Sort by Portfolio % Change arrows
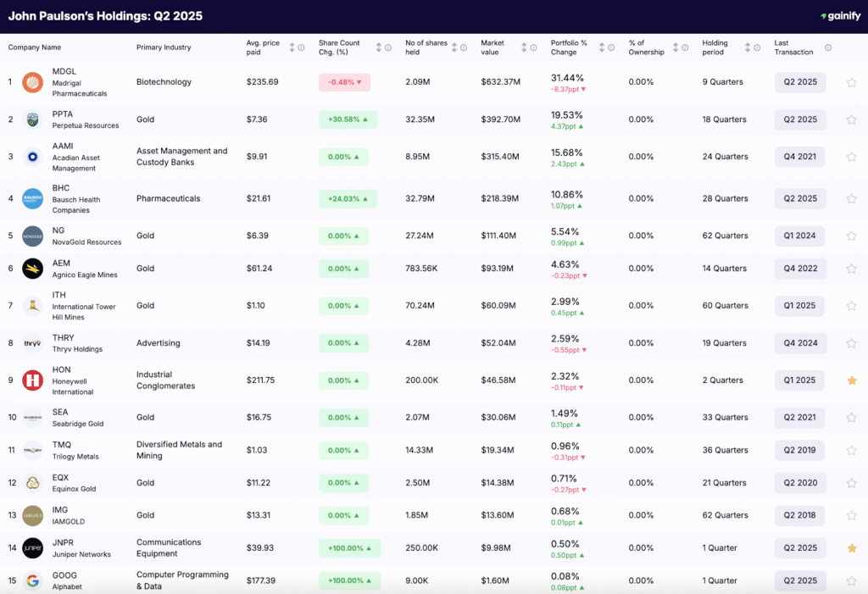This screenshot has height=594, width=868. [602, 47]
